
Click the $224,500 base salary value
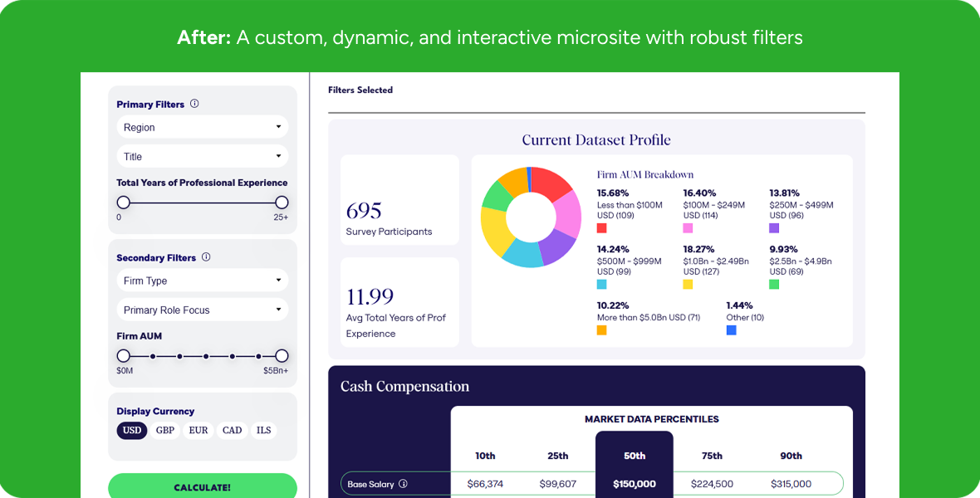pos(712,484)
